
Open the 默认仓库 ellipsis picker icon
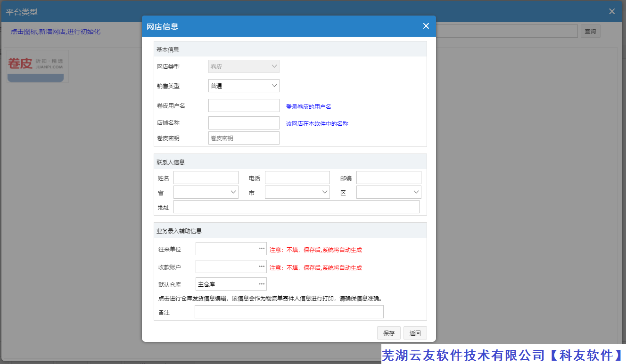(262, 284)
